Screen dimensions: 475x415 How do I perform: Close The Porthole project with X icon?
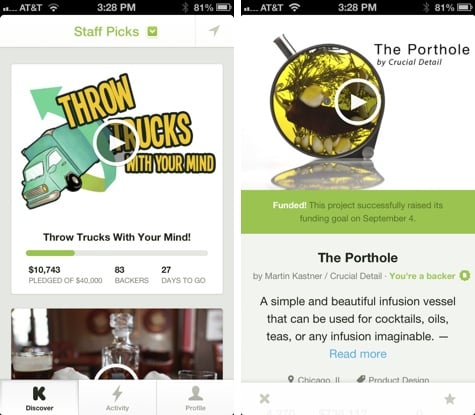point(264,398)
